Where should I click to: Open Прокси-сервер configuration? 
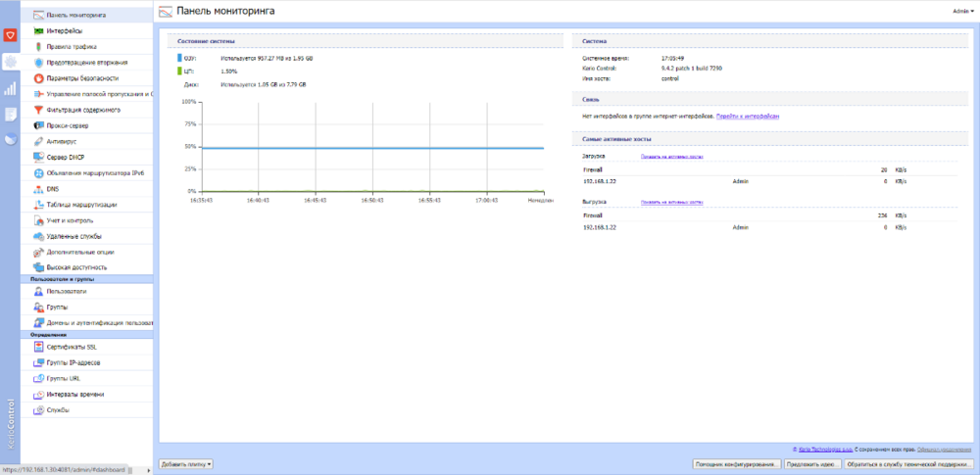(x=70, y=125)
